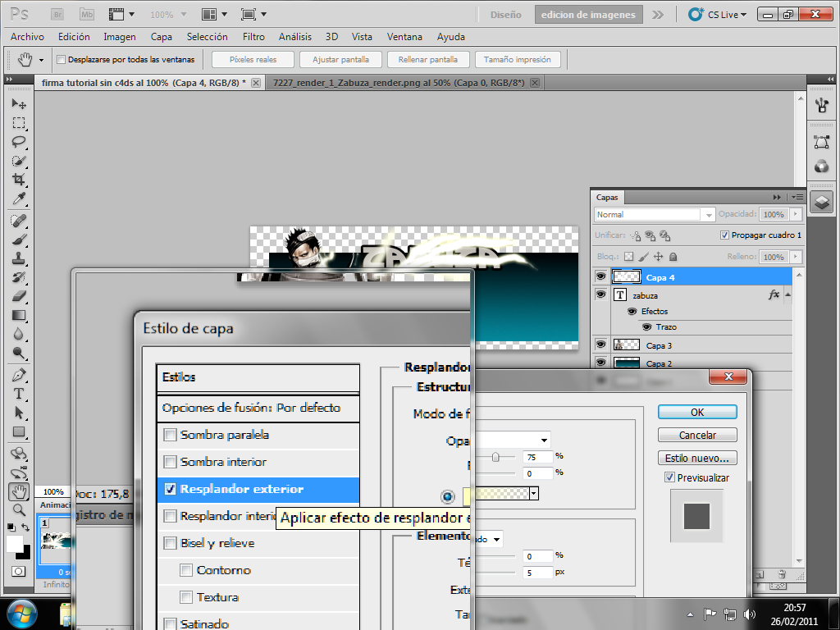Screen dimensions: 840x630
Task: Select the Horizontal Type tool
Action: coord(19,394)
